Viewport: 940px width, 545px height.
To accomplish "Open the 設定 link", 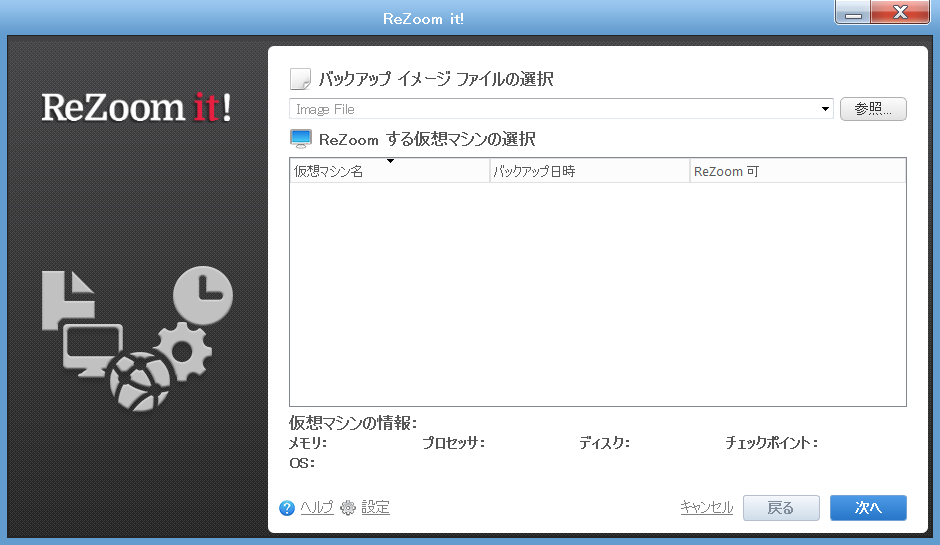I will tap(375, 508).
